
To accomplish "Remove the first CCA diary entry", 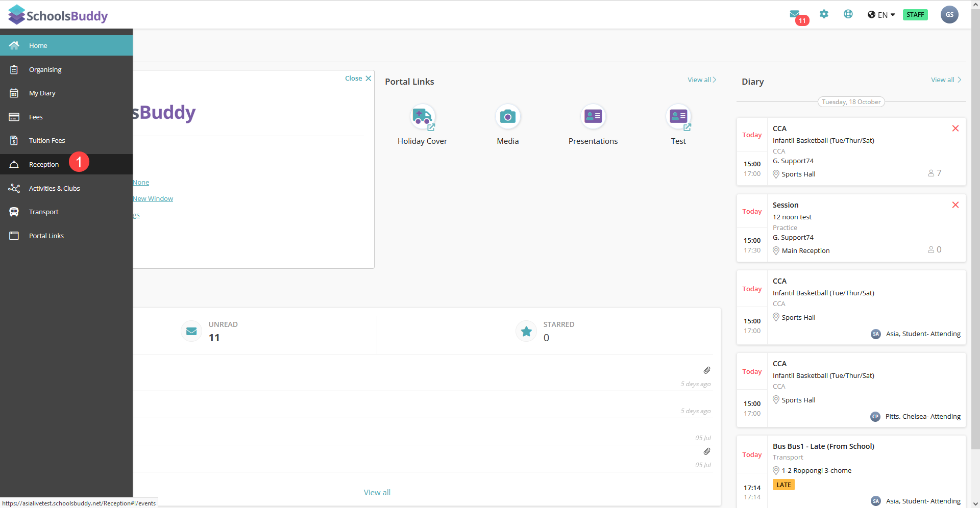I will coord(955,129).
